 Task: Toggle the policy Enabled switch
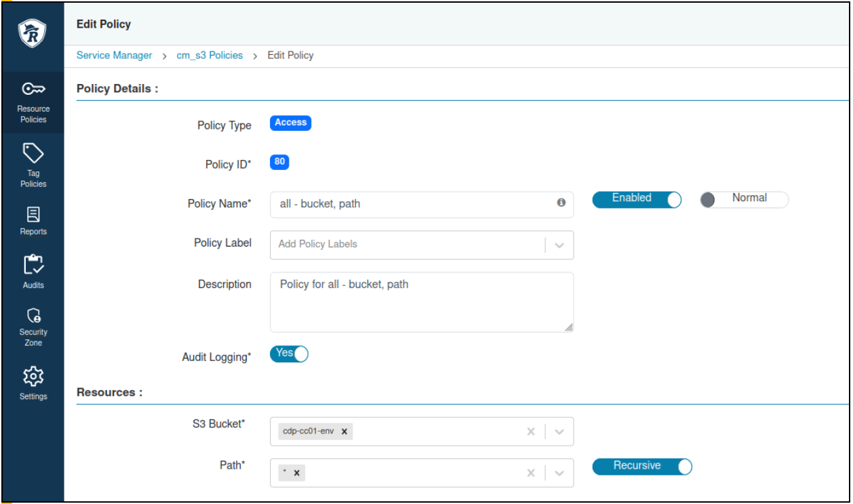click(637, 199)
